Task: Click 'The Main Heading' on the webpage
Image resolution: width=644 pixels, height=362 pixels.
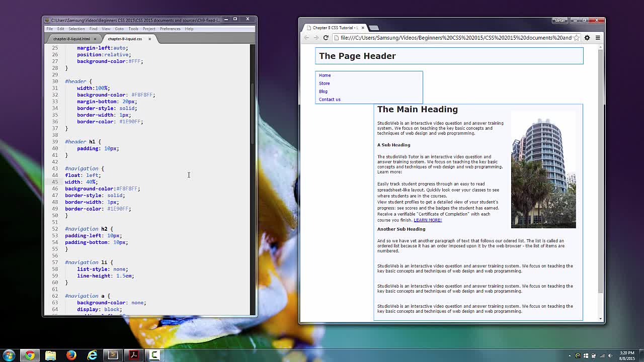Action: pos(418,109)
